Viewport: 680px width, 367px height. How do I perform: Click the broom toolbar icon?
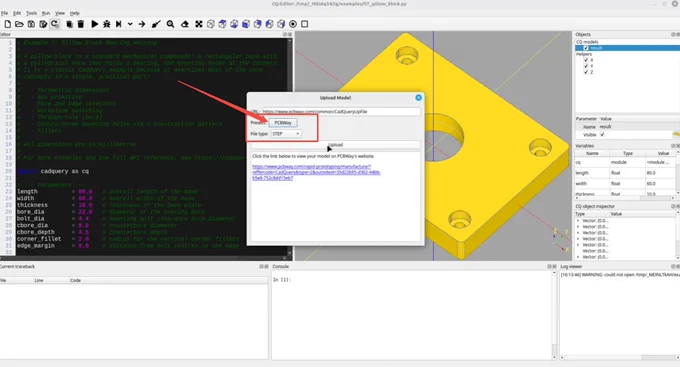(x=156, y=24)
